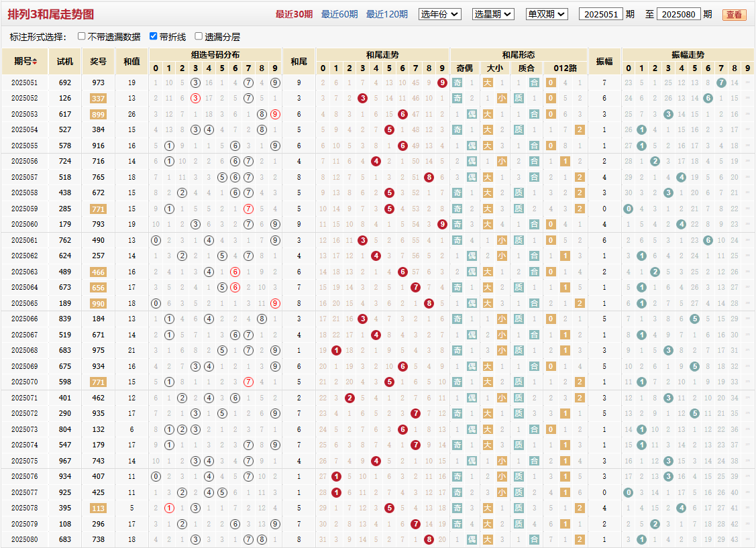Click 和值 26 in row 2025053
The width and height of the screenshot is (756, 548).
(131, 114)
